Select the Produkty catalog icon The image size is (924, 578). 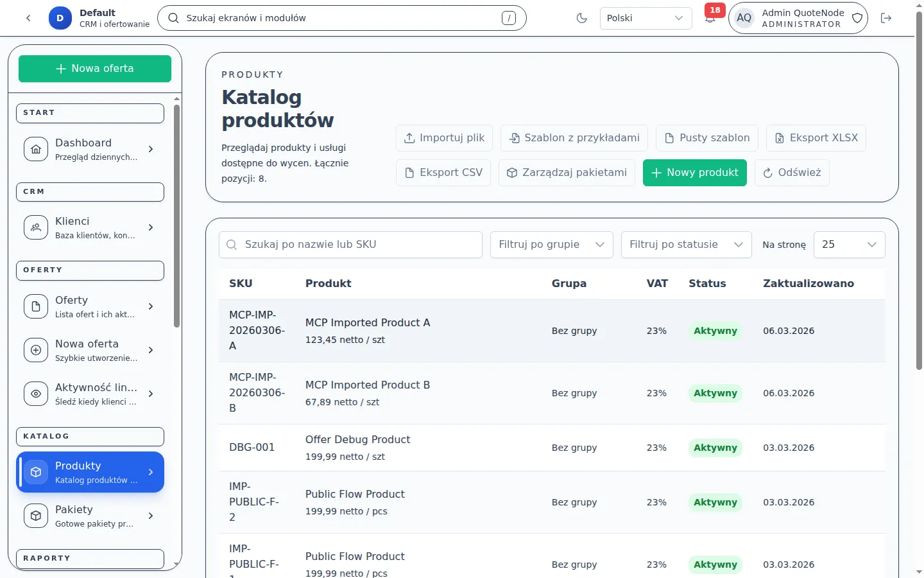click(x=35, y=471)
